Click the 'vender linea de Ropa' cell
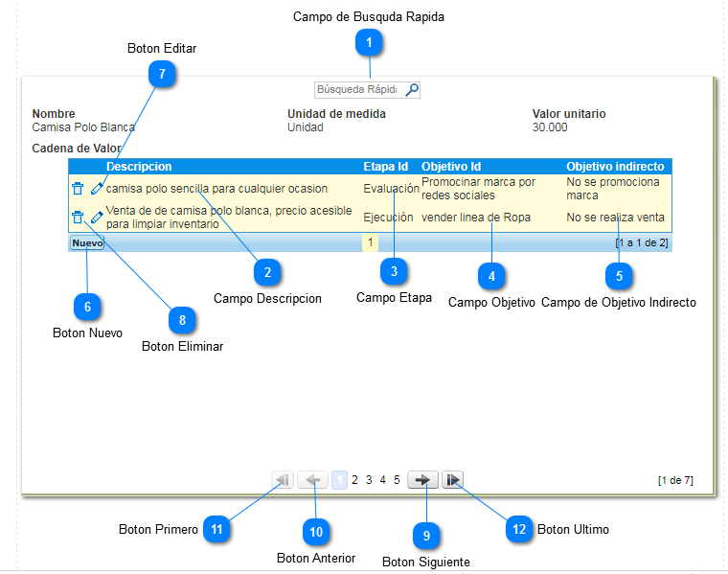This screenshot has height=574, width=728. (x=476, y=217)
